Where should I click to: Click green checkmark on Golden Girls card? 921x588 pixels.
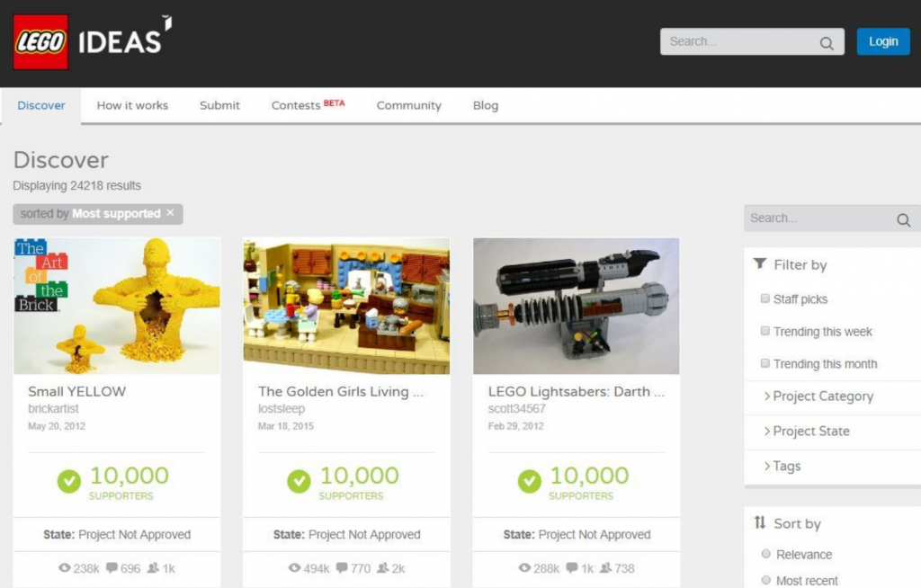299,481
